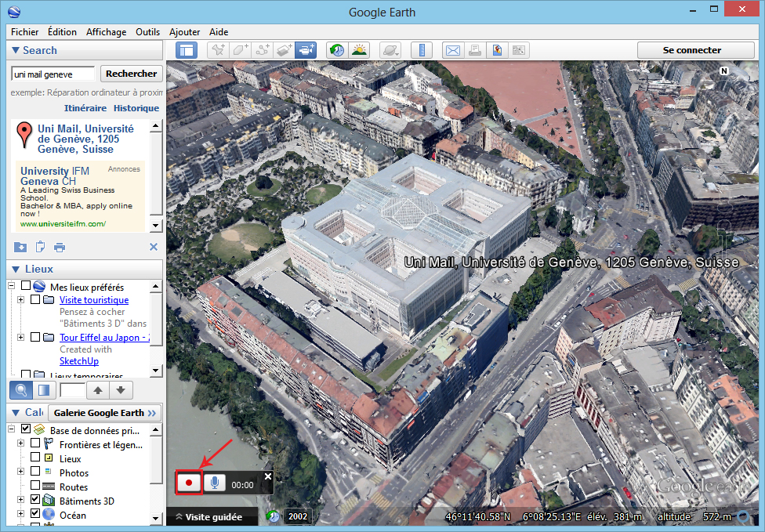765x532 pixels.
Task: Move selected place down with arrow button
Action: coord(121,390)
